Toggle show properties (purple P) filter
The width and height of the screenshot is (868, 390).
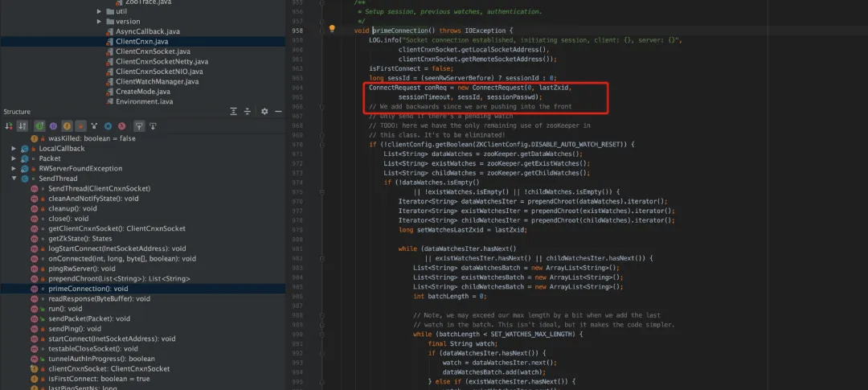53,126
